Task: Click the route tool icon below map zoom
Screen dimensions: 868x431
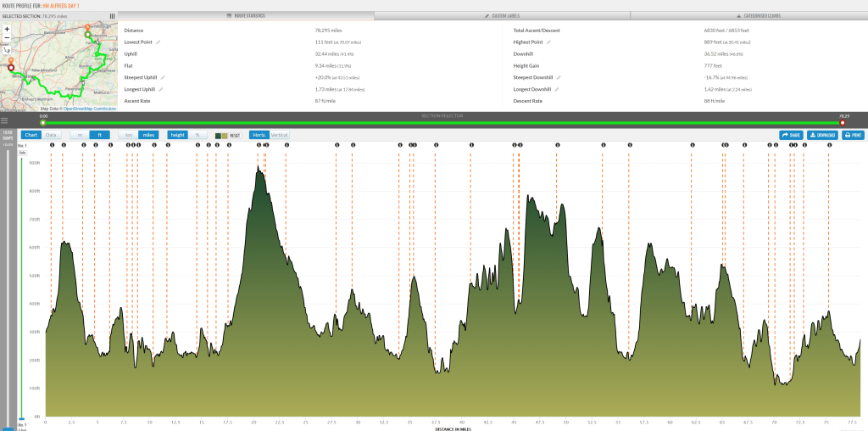Action: 7,50
